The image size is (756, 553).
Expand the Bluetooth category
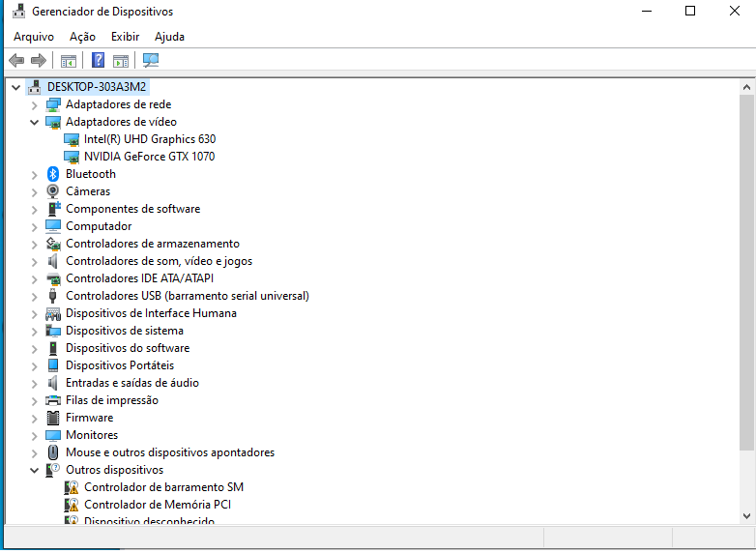tap(34, 175)
